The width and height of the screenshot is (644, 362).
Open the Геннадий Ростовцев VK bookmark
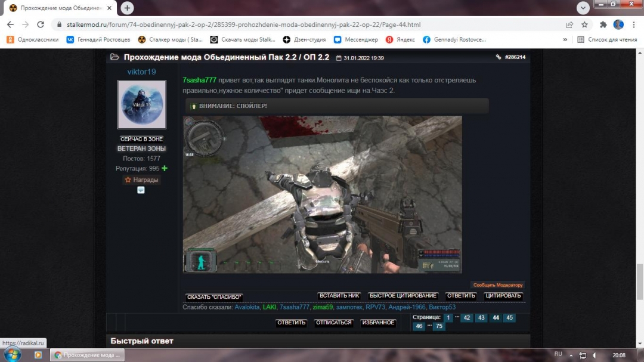[x=98, y=39]
